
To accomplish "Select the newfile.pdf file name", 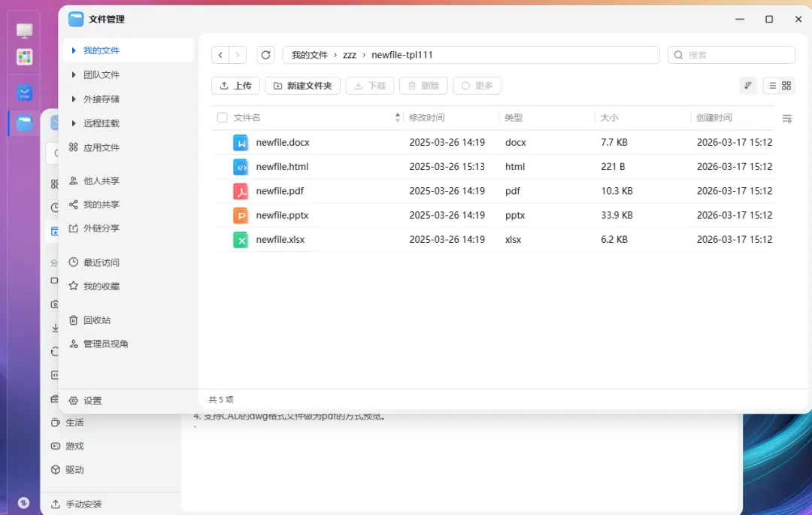I will click(x=280, y=191).
